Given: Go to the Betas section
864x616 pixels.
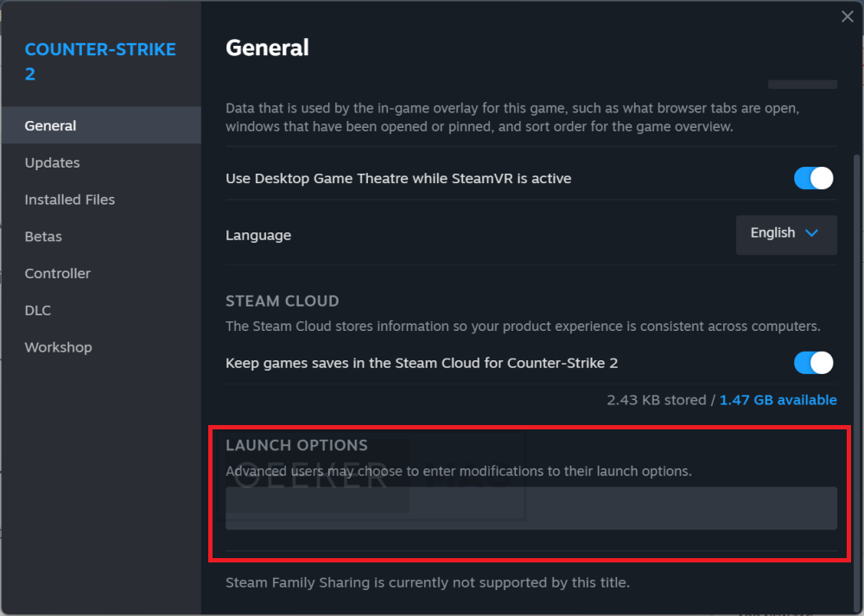Looking at the screenshot, I should pos(101,237).
